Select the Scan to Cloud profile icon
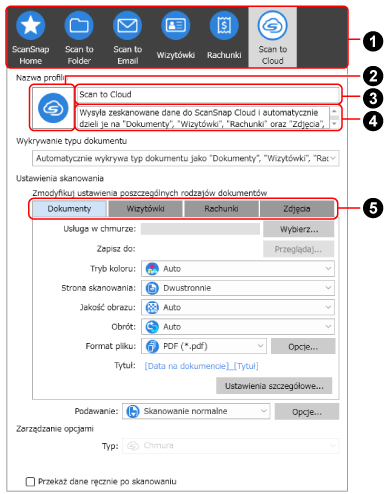 [x=272, y=25]
